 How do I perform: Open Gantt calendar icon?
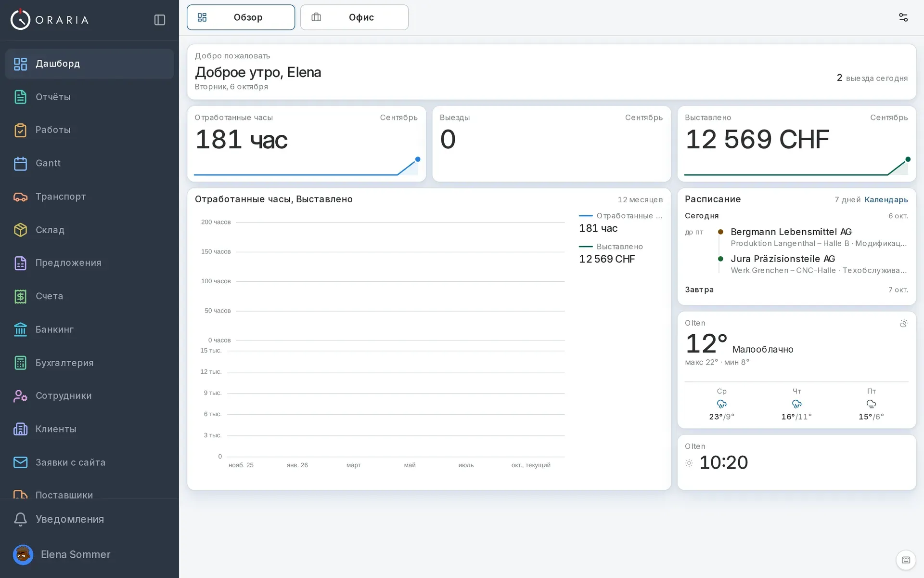[20, 163]
